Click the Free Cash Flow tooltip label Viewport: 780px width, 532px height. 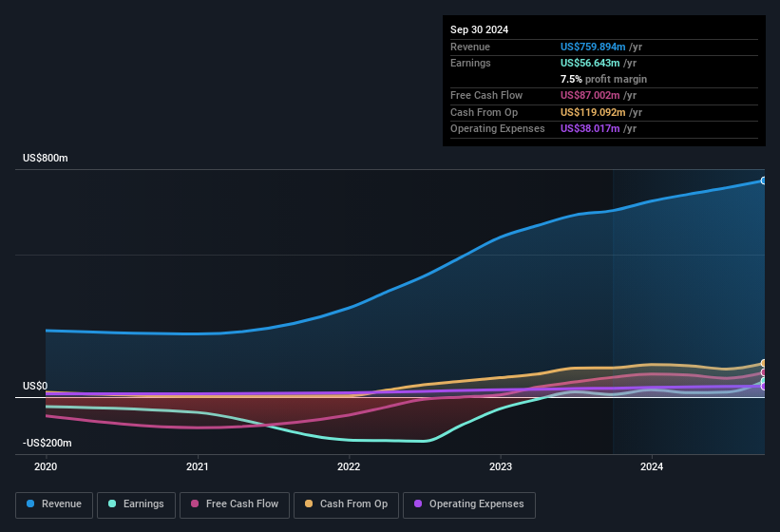tap(486, 95)
